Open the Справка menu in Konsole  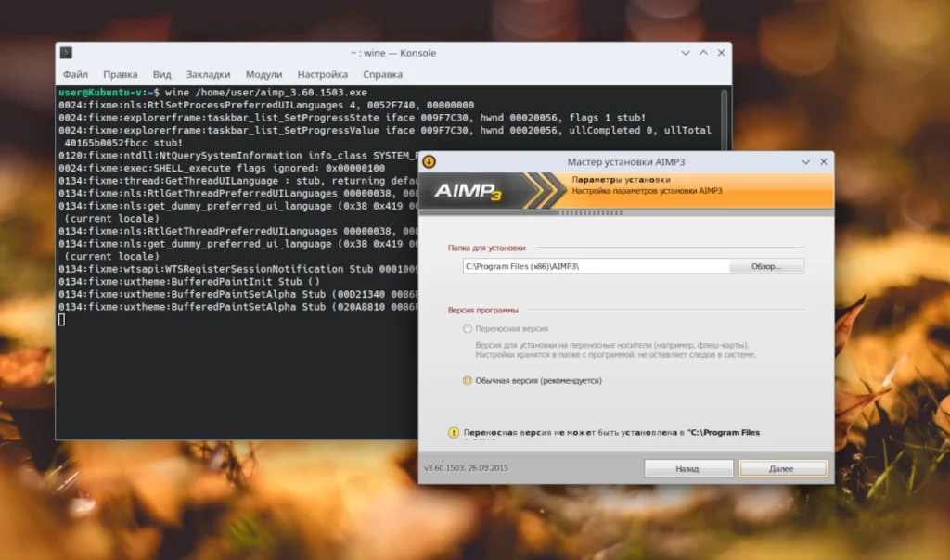(x=382, y=74)
